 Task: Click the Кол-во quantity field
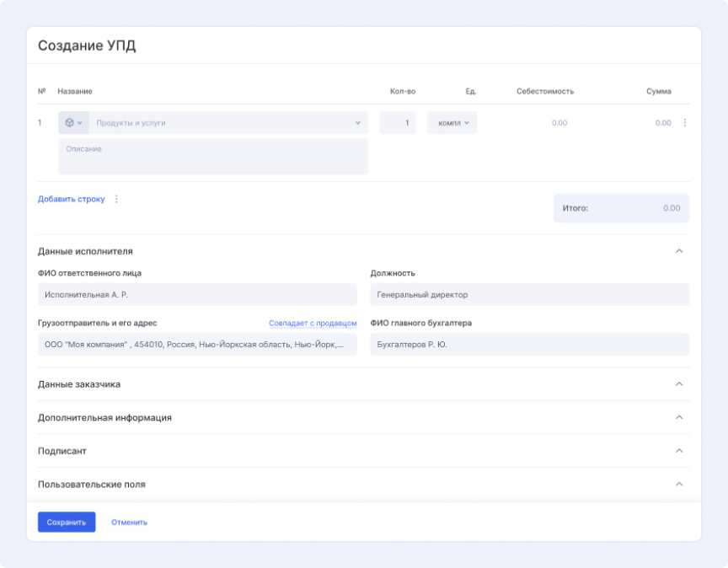[x=397, y=123]
